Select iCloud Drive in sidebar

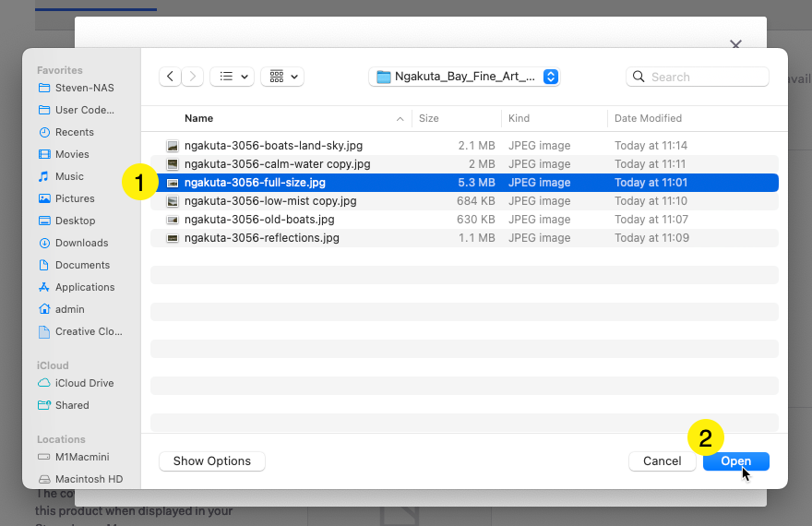(x=84, y=383)
